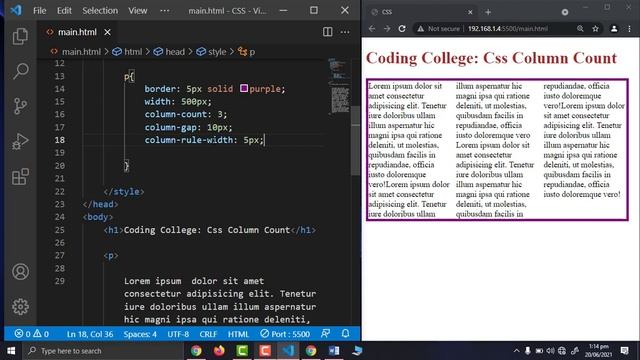
Task: Click the h1 Coding College line in editor
Action: click(209, 230)
